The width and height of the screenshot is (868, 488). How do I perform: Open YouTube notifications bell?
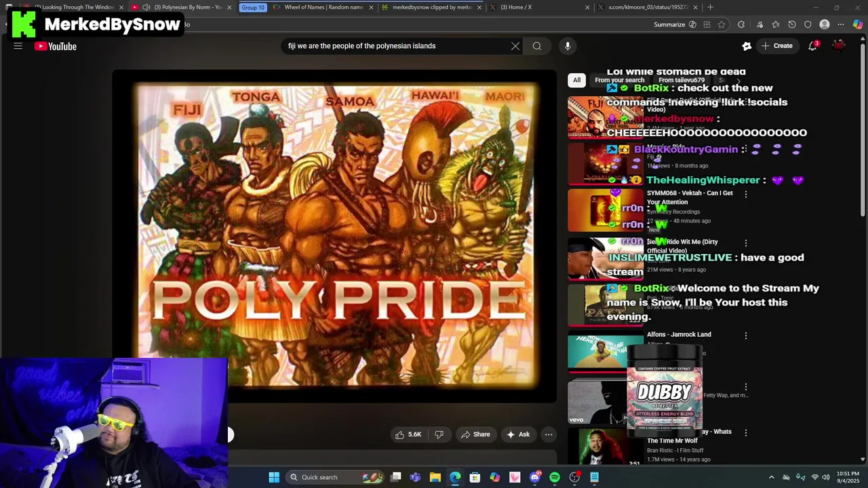pyautogui.click(x=812, y=46)
